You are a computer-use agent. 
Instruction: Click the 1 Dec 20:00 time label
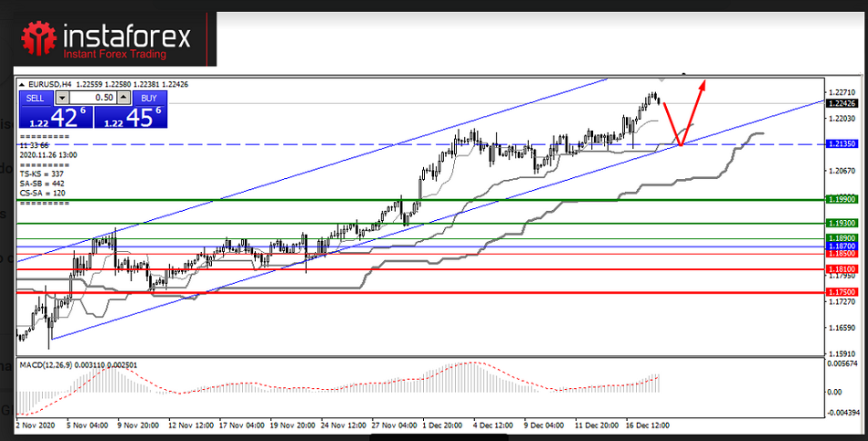tap(443, 426)
